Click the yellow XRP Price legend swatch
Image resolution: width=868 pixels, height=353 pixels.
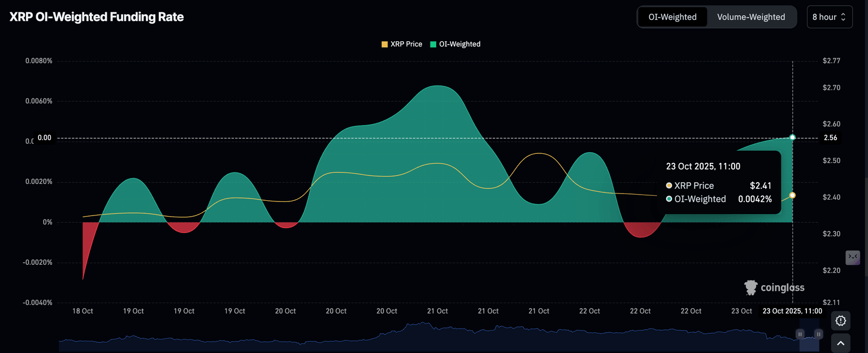(x=385, y=44)
